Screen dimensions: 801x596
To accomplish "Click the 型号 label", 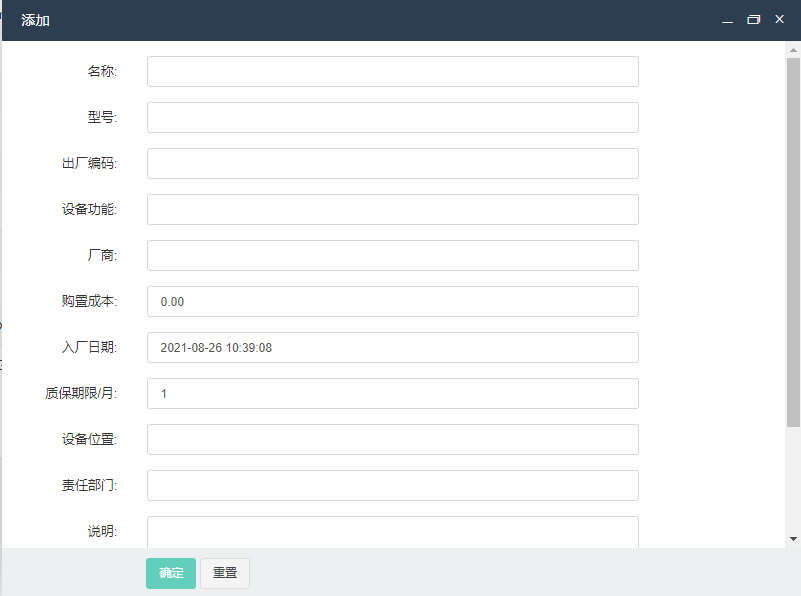I will pyautogui.click(x=102, y=117).
